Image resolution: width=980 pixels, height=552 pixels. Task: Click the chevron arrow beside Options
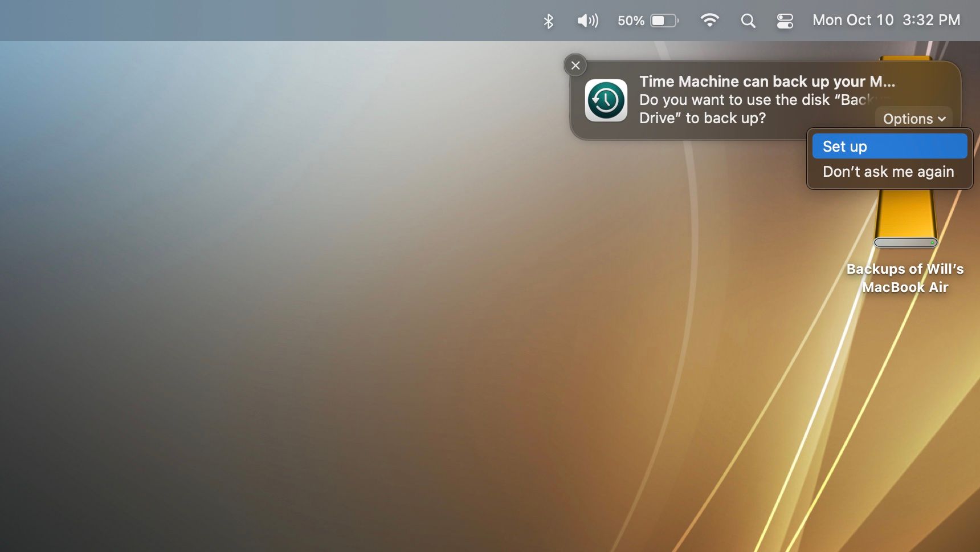(x=941, y=119)
